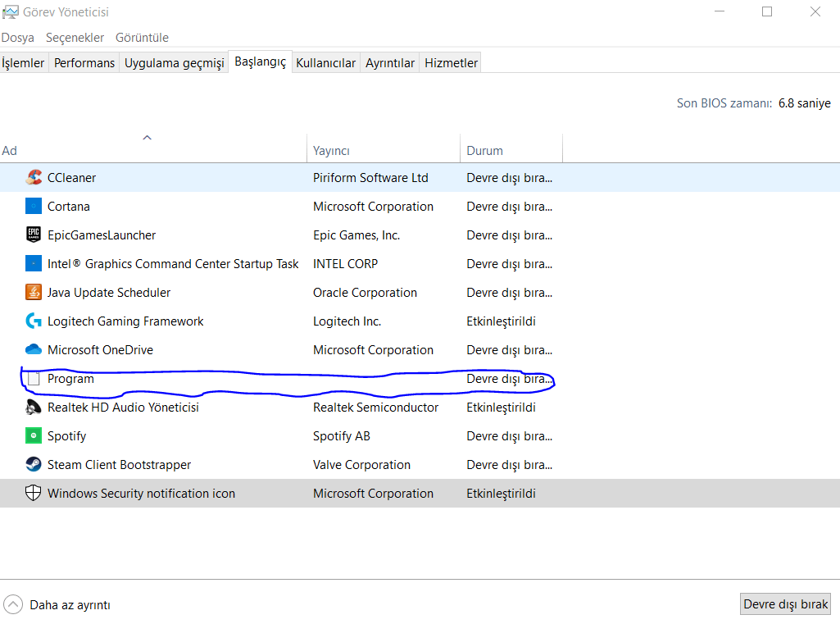
Task: Switch to the Kullanıcılar tab
Action: tap(325, 62)
